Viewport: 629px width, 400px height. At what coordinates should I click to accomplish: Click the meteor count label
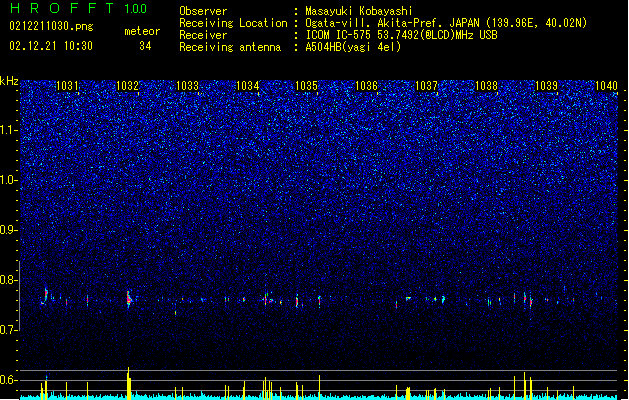point(142,31)
